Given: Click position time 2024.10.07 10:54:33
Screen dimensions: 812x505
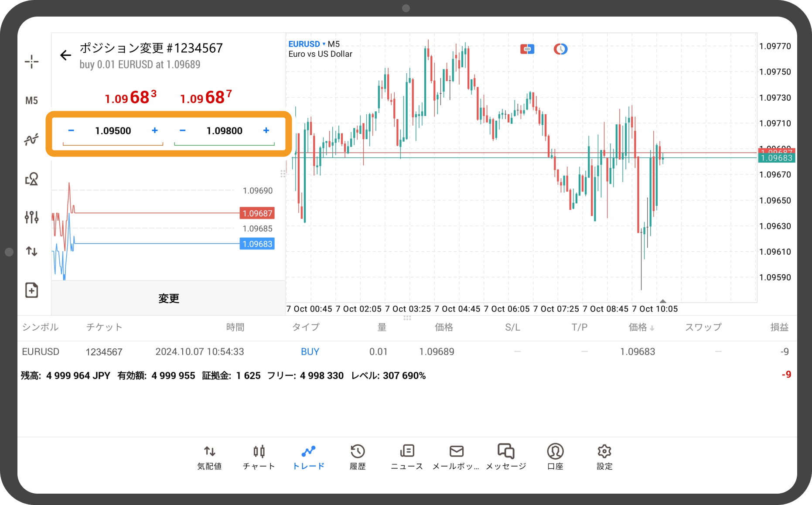Looking at the screenshot, I should [200, 351].
